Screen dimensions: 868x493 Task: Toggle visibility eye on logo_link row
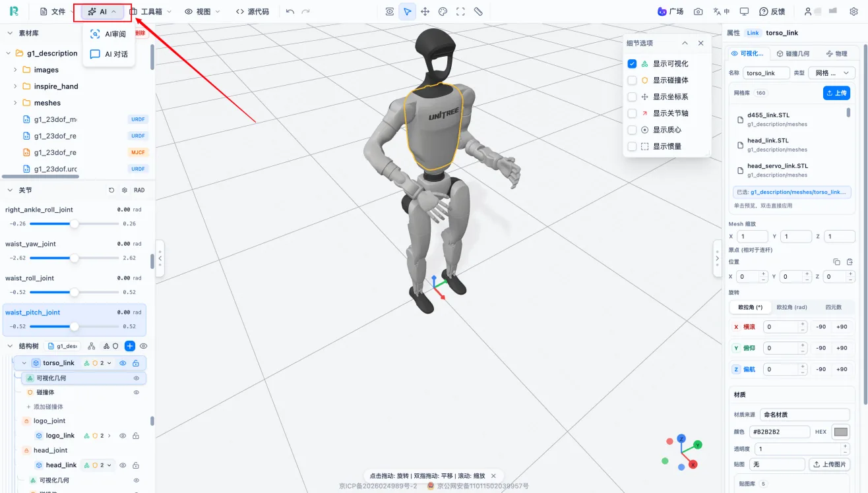click(x=123, y=436)
